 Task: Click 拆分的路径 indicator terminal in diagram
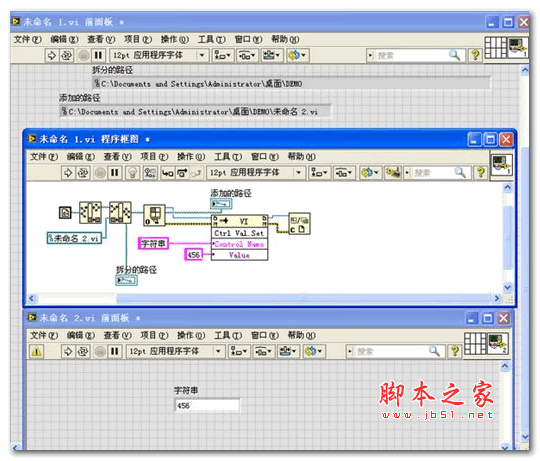pos(126,280)
